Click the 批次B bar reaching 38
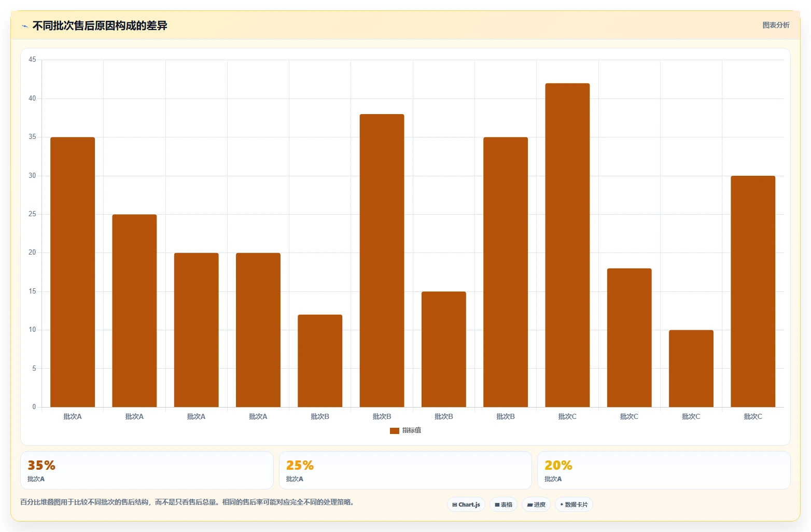The width and height of the screenshot is (811, 532). (382, 261)
